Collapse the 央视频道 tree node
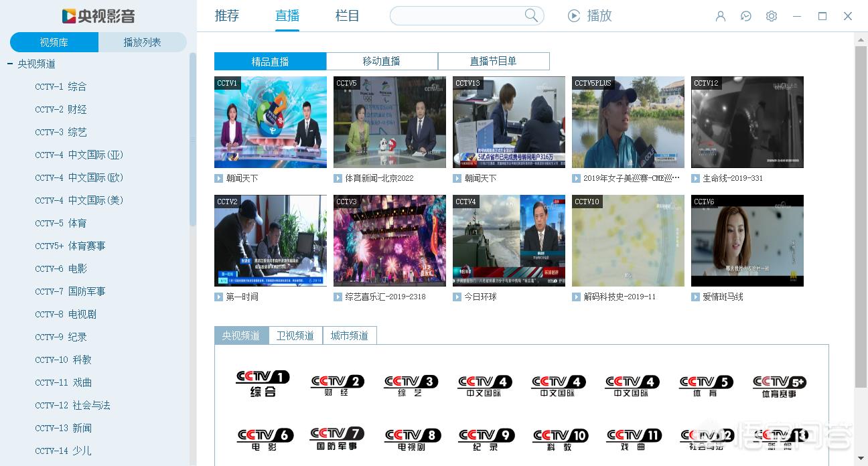 pos(10,64)
